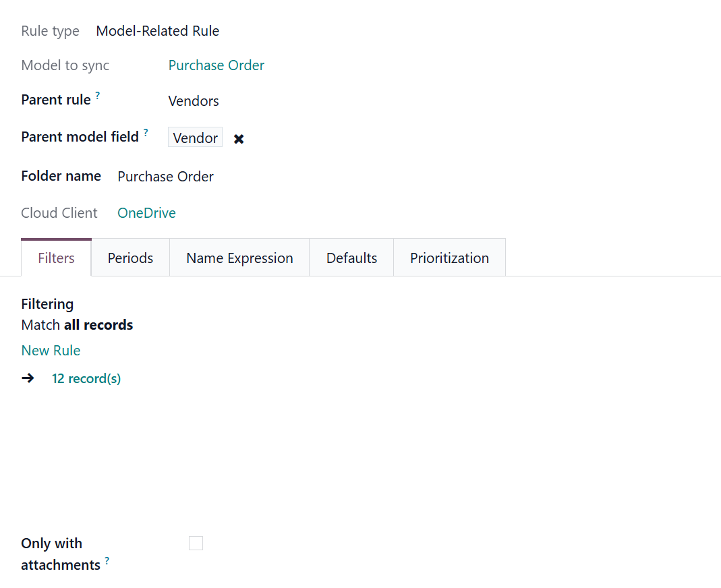View the 12 record(s) link

(86, 378)
